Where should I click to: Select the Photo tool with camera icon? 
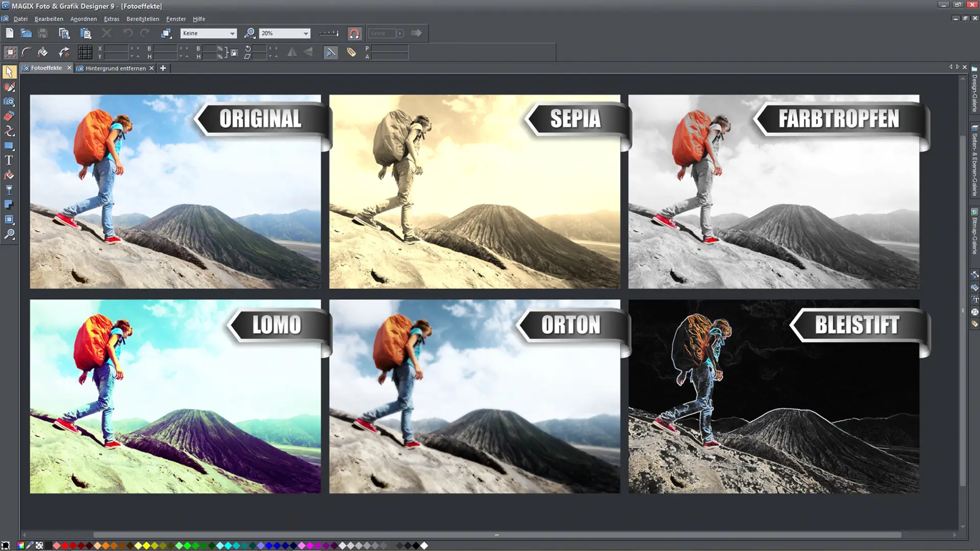9,102
